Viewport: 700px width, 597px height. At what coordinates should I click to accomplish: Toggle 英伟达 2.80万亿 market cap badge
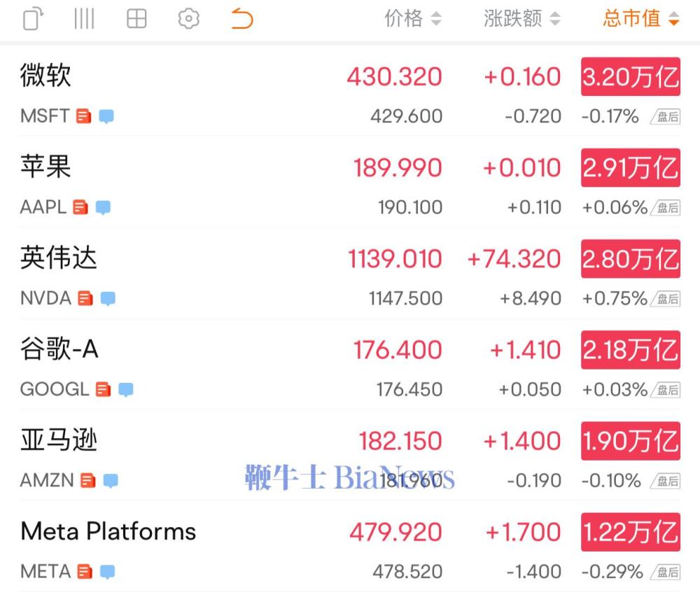(x=631, y=258)
